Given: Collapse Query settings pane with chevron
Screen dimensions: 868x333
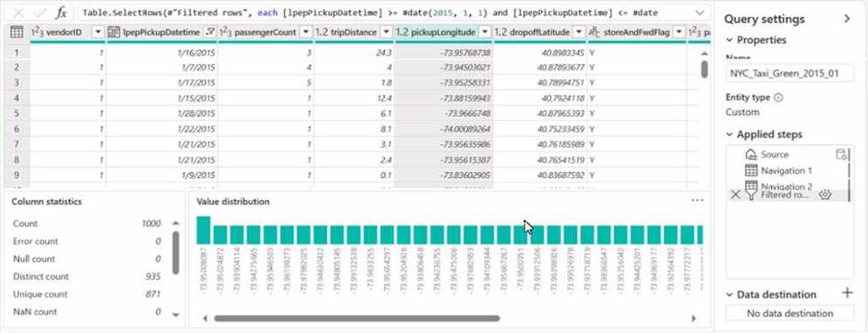Looking at the screenshot, I should [847, 19].
